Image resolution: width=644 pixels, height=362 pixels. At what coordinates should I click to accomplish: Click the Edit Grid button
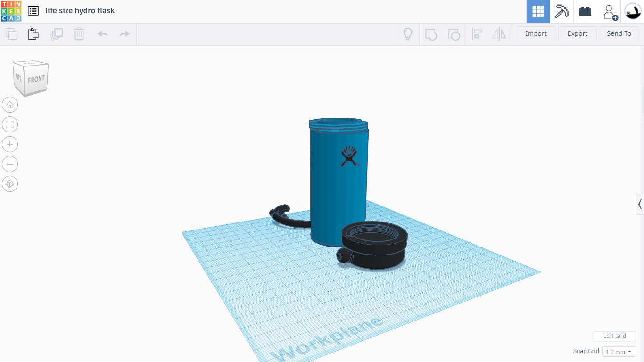pyautogui.click(x=615, y=336)
